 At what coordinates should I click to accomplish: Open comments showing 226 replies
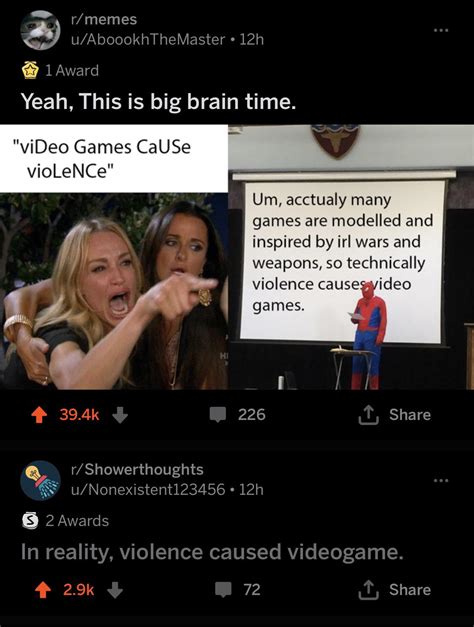[238, 415]
